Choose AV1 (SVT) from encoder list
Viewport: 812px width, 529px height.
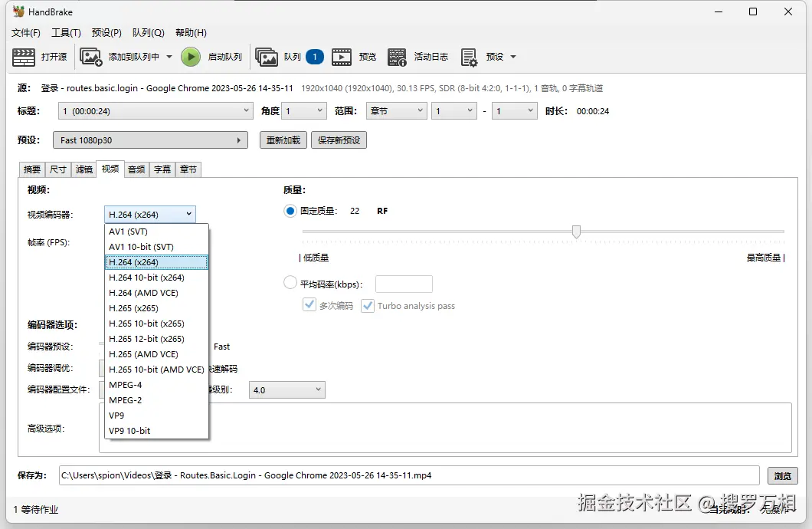point(156,232)
